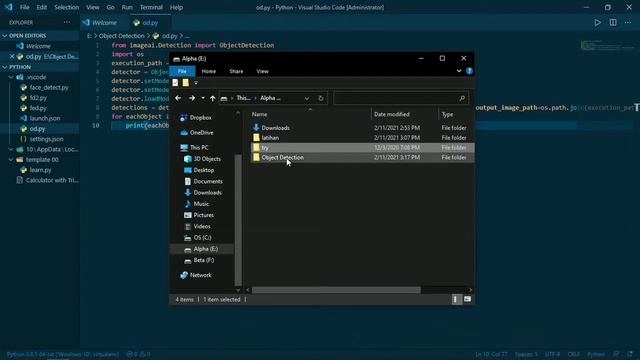Viewport: 640px width, 360px height.
Task: Open the recent locations dropdown arrow
Action: [203, 98]
